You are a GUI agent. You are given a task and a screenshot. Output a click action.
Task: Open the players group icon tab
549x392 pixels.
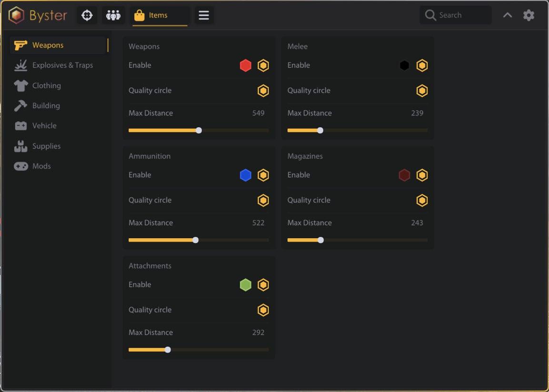click(113, 15)
